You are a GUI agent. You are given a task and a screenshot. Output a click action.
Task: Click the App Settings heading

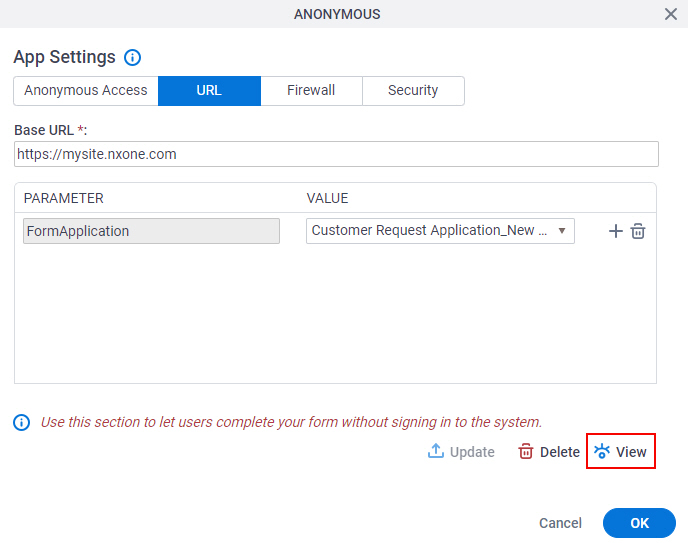tap(64, 57)
